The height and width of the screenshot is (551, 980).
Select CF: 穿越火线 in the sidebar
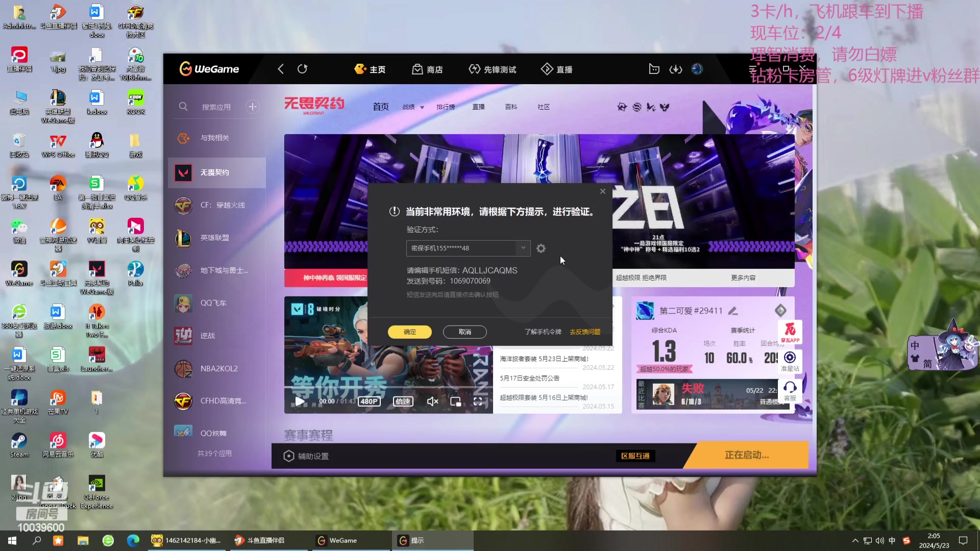coord(217,205)
